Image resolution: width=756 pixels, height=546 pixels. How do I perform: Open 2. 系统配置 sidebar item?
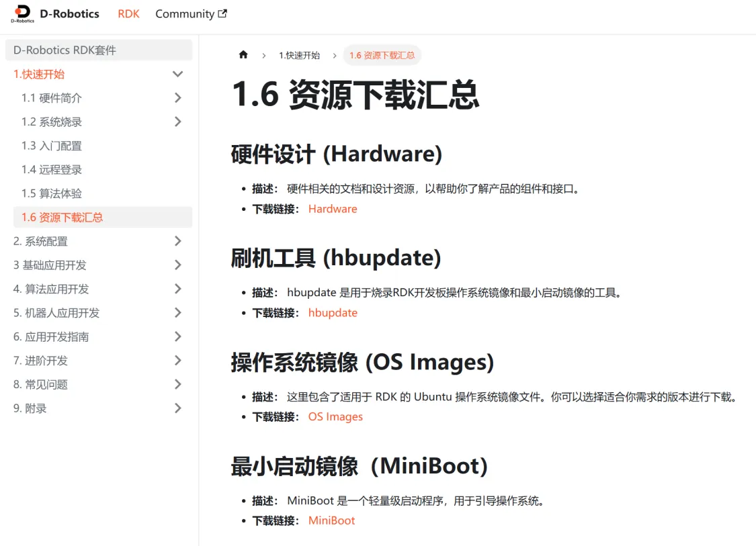coord(40,241)
